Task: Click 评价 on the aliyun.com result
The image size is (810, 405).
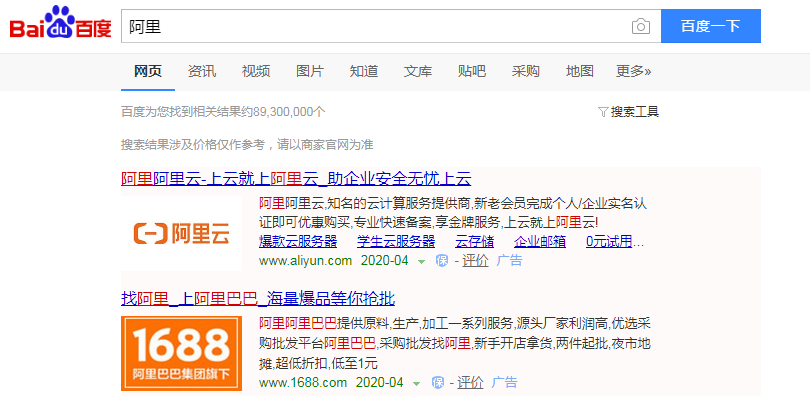Action: [x=475, y=261]
